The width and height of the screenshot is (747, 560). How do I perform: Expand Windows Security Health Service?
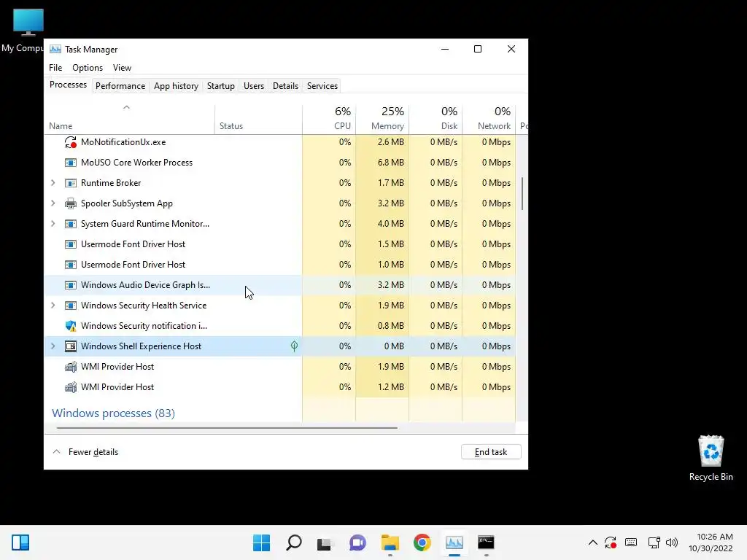click(x=53, y=306)
